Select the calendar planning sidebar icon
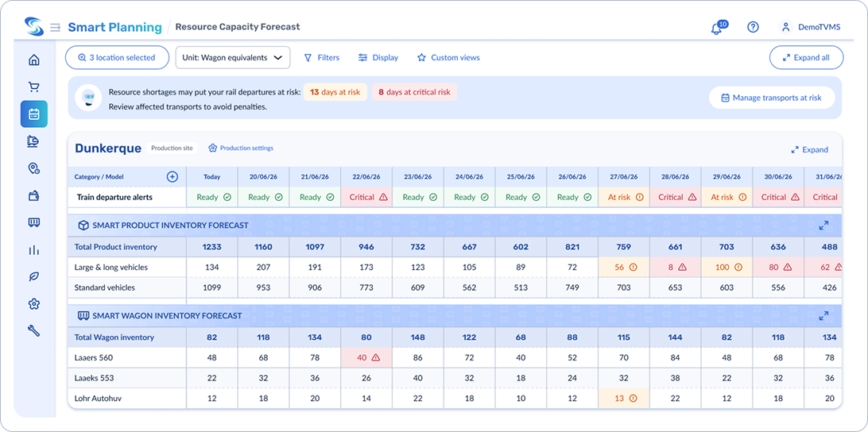Screen dimensions: 868x432 coord(33,114)
